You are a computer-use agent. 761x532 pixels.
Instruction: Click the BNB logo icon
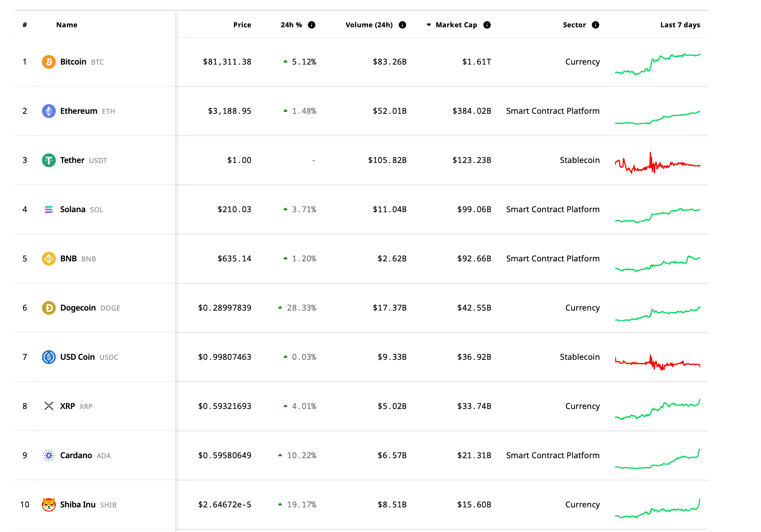(49, 259)
